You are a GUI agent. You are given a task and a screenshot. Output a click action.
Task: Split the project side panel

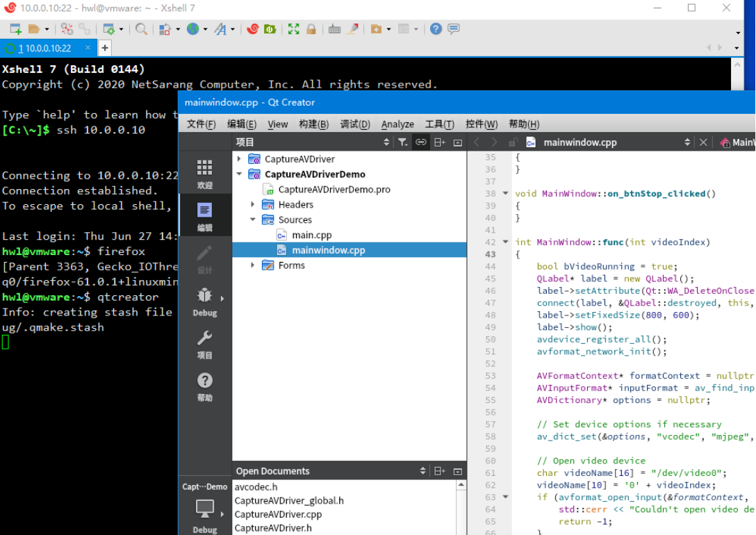[x=440, y=142]
